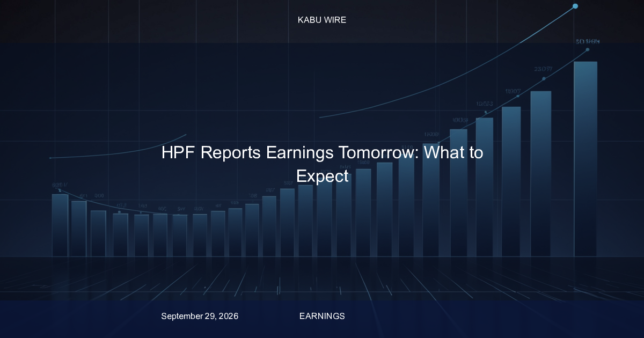The width and height of the screenshot is (644, 338).
Task: Select the label above the third-tallest bar
Action: coord(513,91)
